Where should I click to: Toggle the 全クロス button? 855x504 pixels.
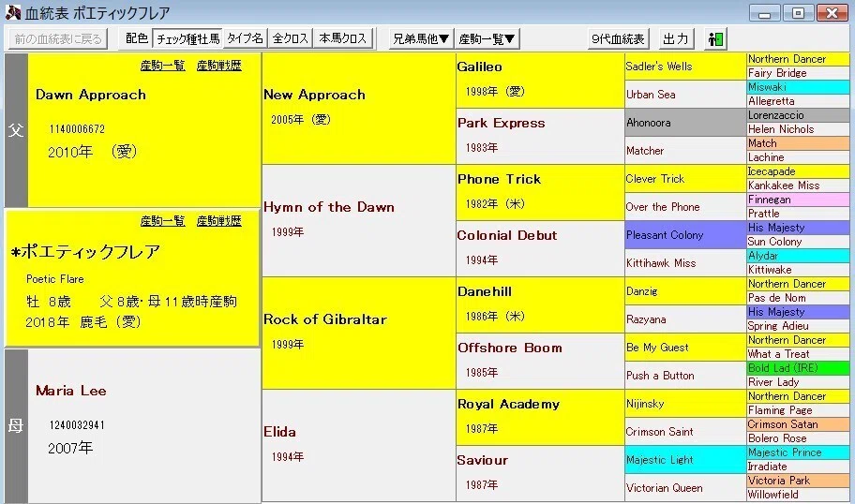click(x=291, y=38)
